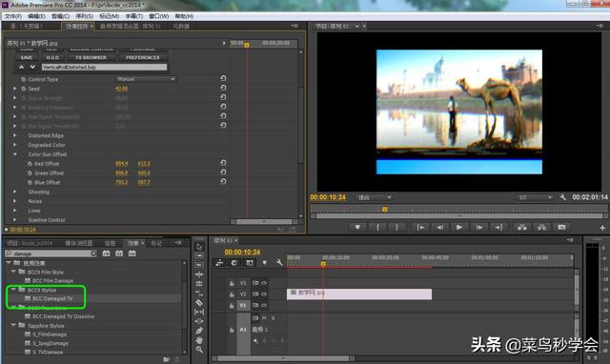Reset the Control Type parameter

tap(223, 78)
